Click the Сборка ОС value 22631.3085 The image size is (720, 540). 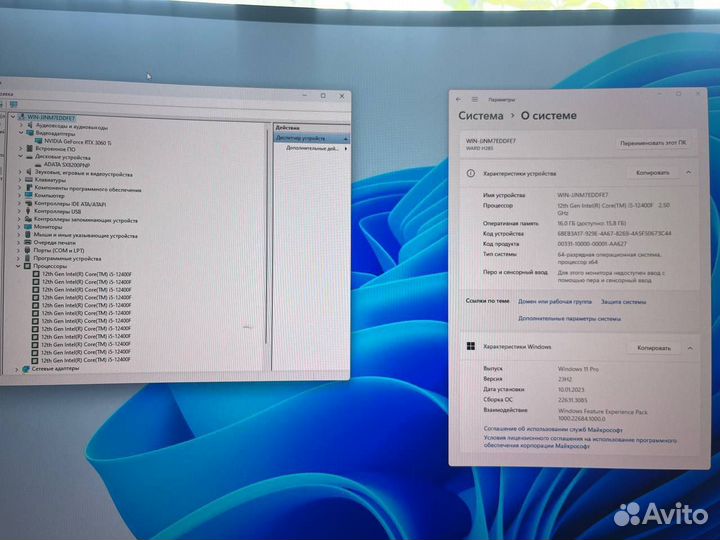[x=573, y=400]
